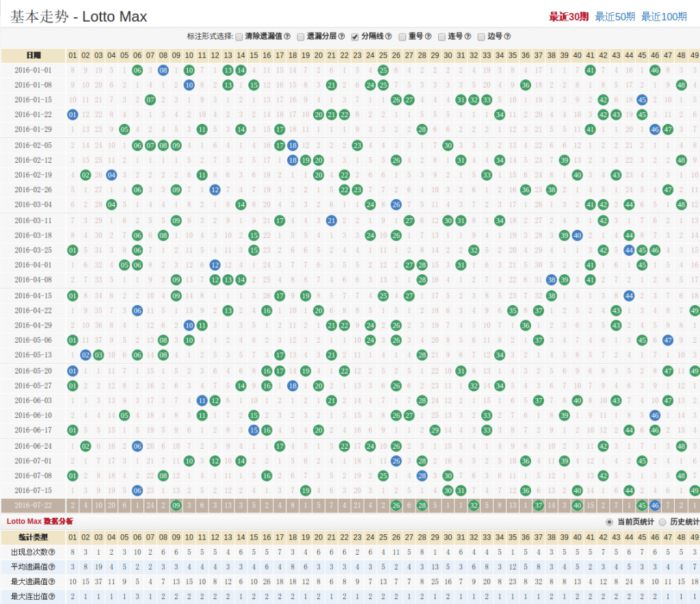Click help icon next to 边号

(x=507, y=37)
